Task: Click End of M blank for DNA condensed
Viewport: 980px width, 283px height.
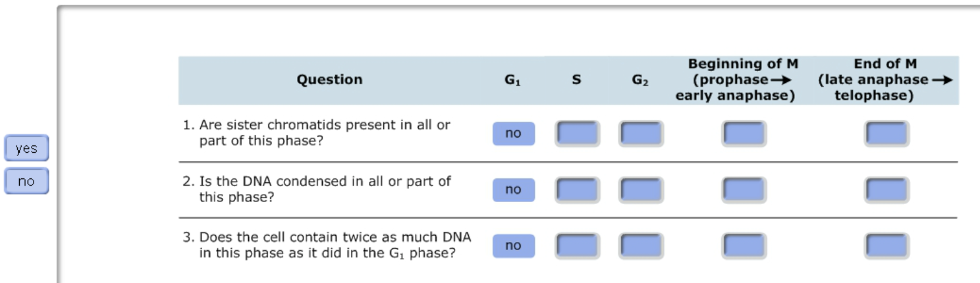Action: (x=886, y=190)
